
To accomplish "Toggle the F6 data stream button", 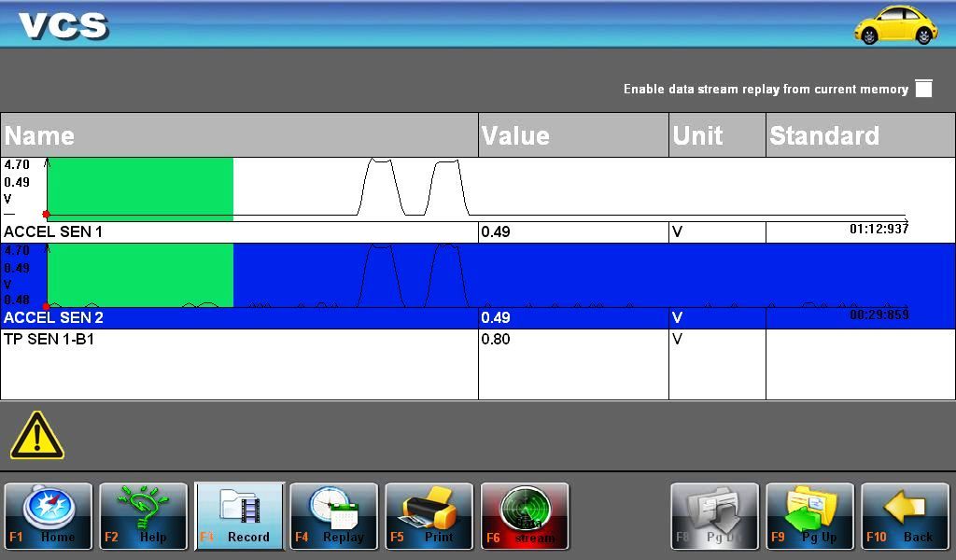I will [x=525, y=516].
